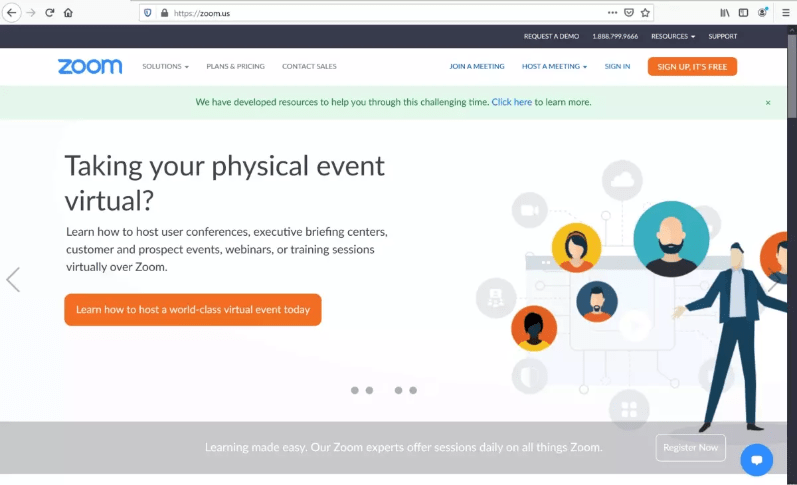Select the first carousel dot indicator
This screenshot has height=485, width=797.
(x=355, y=390)
